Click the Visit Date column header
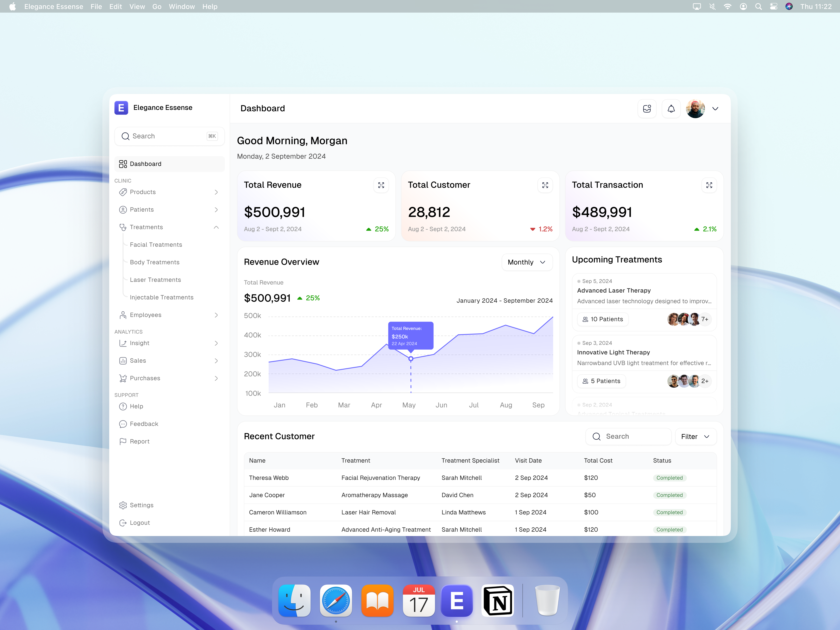Screen dimensions: 840x630 click(528, 461)
